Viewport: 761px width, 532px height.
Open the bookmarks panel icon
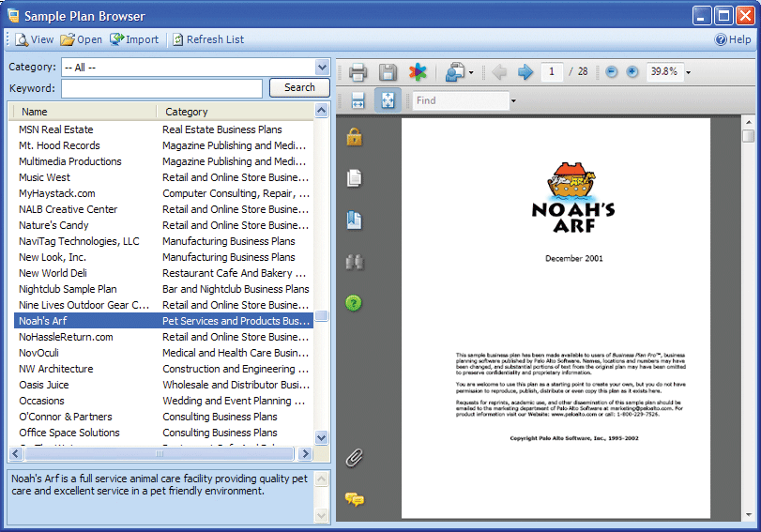pos(354,220)
